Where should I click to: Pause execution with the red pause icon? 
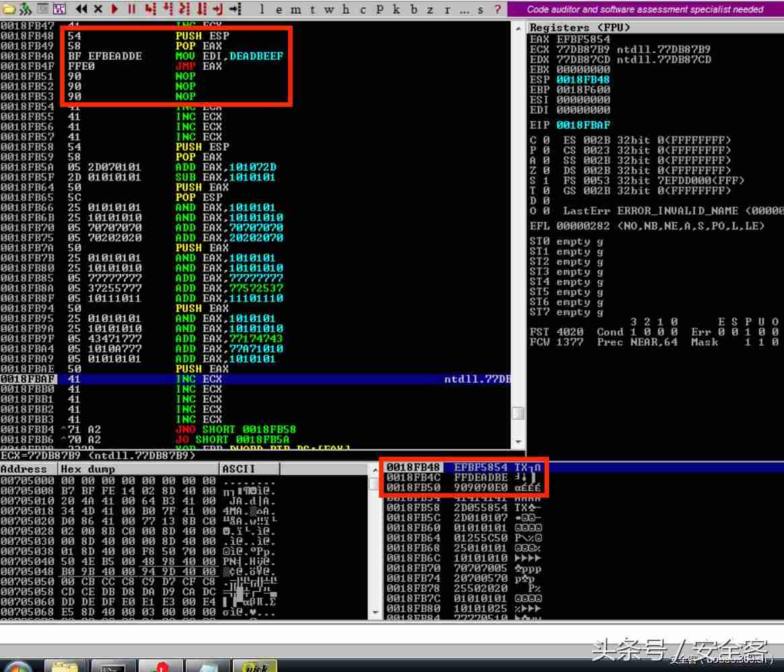pyautogui.click(x=131, y=9)
